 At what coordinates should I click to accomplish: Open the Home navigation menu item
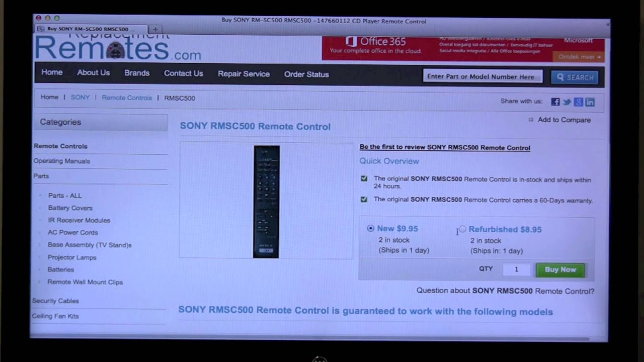[52, 72]
